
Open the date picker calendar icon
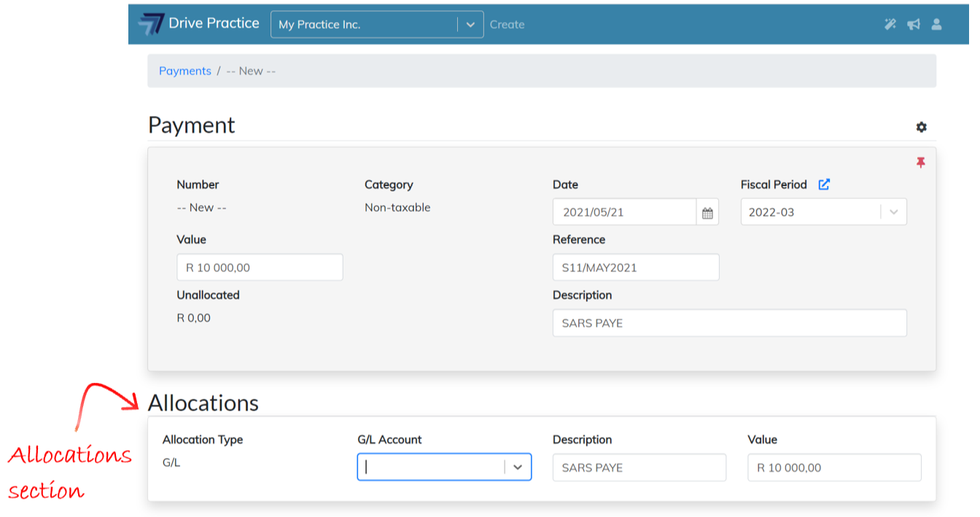(707, 212)
